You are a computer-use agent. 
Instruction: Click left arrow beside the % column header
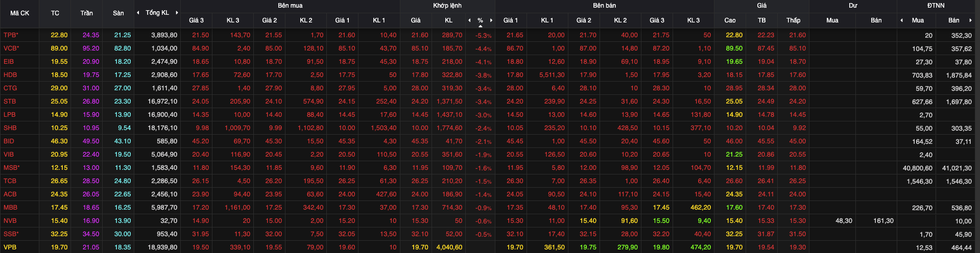point(469,20)
